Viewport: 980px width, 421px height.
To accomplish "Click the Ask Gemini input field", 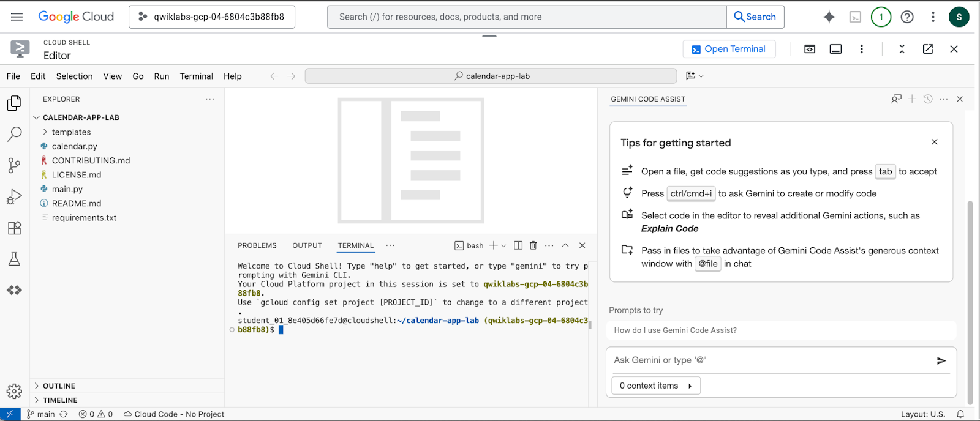I will [769, 360].
